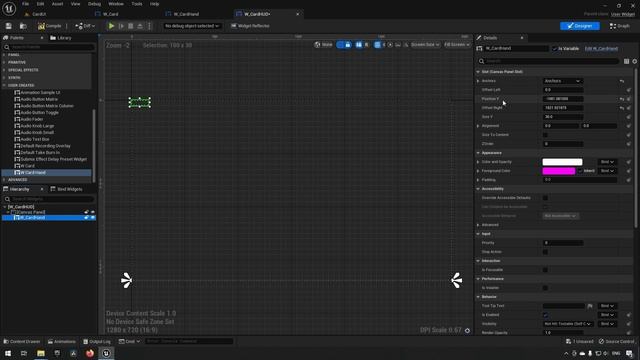Click the Frame Skip step button
Screen dimensions: 640x360
point(121,26)
